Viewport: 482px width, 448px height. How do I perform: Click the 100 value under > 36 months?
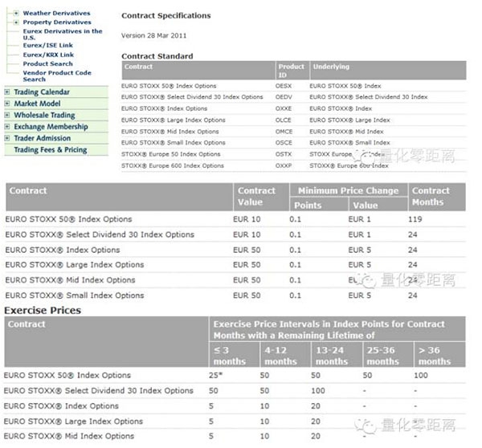point(420,375)
